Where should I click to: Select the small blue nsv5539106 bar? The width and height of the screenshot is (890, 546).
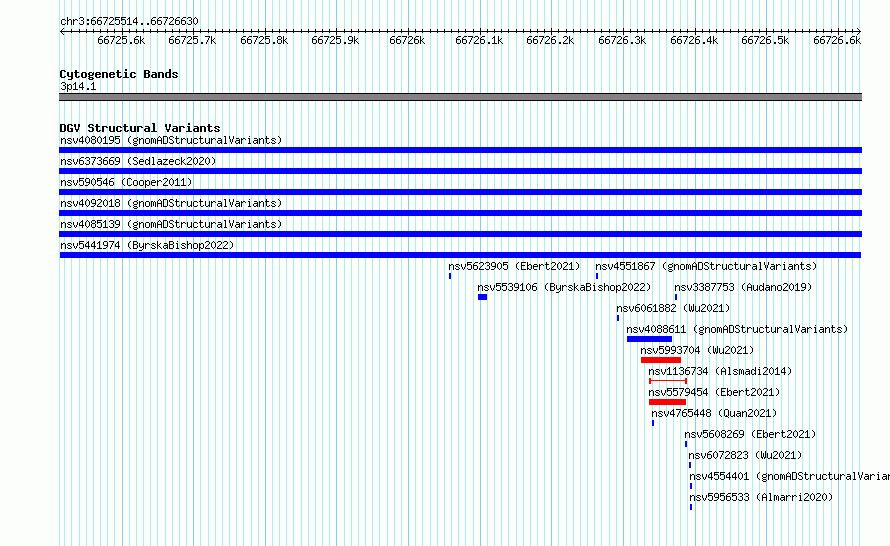482,297
